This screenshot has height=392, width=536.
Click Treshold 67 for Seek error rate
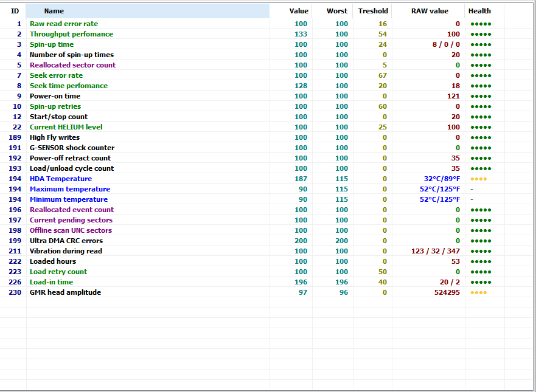click(383, 75)
